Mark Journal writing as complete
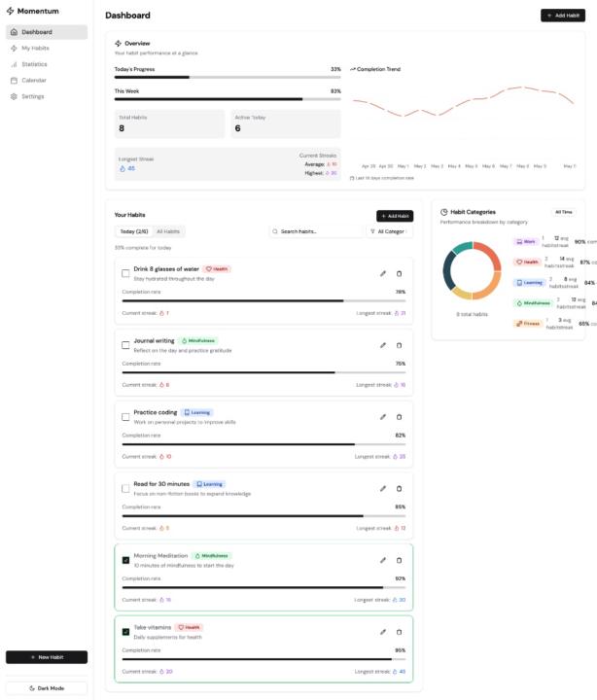Viewport: 597px width, 700px height. point(125,345)
